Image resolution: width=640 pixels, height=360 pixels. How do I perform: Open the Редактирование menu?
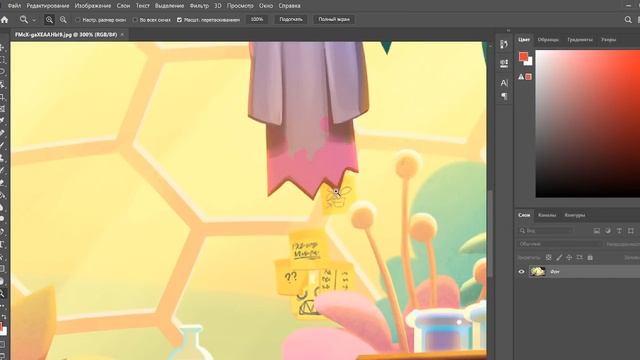click(x=48, y=6)
